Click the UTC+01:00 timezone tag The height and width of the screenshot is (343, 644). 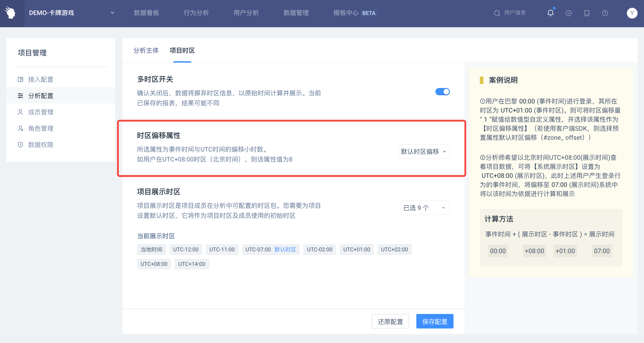coord(357,250)
